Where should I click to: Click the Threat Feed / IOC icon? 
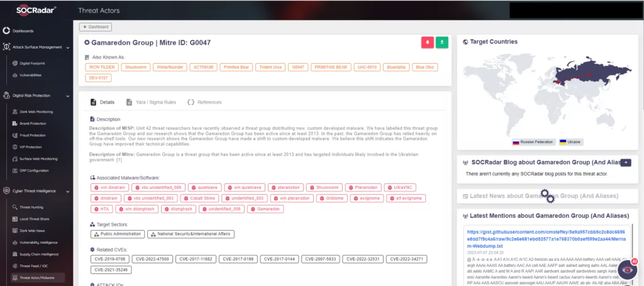tap(15, 266)
